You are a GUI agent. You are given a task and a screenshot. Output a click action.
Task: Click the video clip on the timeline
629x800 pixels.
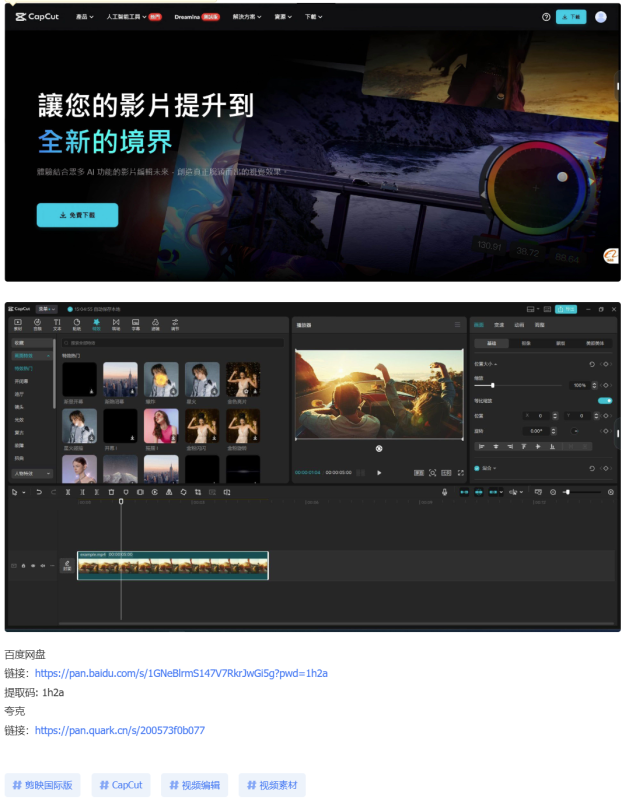point(173,566)
